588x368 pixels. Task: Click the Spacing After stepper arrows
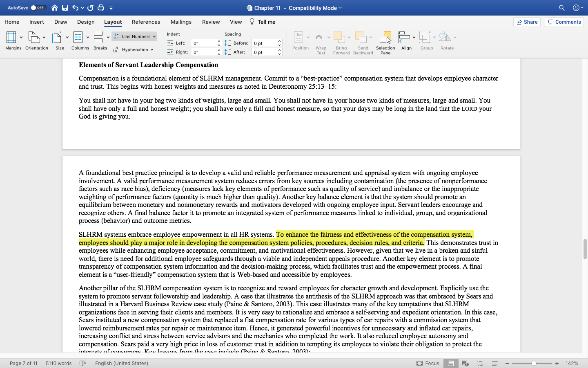pos(279,52)
